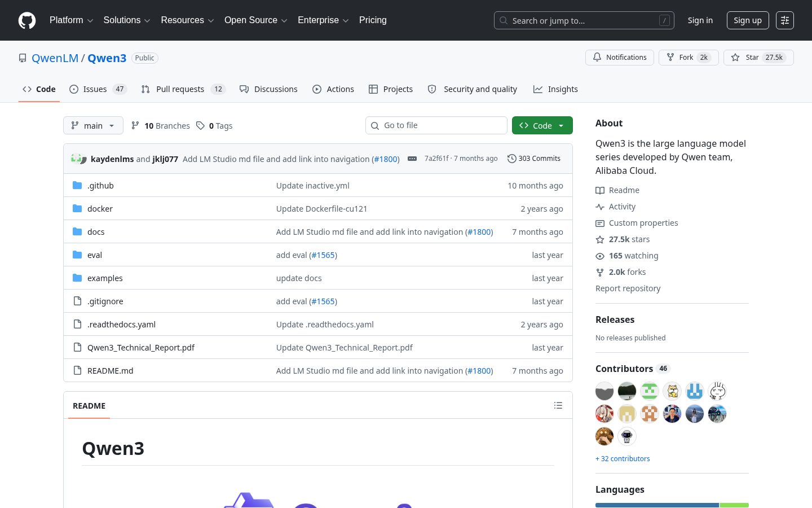
Task: Click the first contributor avatar
Action: click(x=604, y=391)
